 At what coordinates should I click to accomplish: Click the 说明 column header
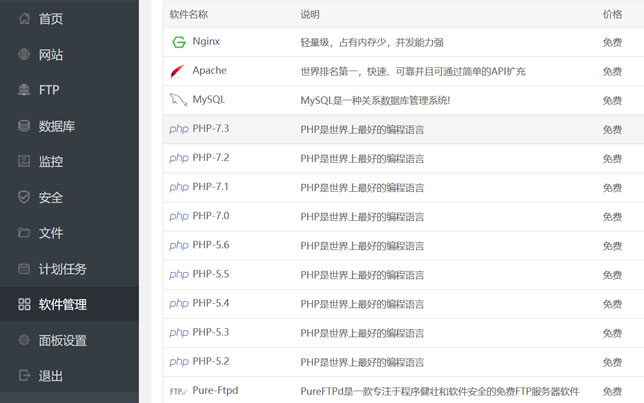[310, 14]
